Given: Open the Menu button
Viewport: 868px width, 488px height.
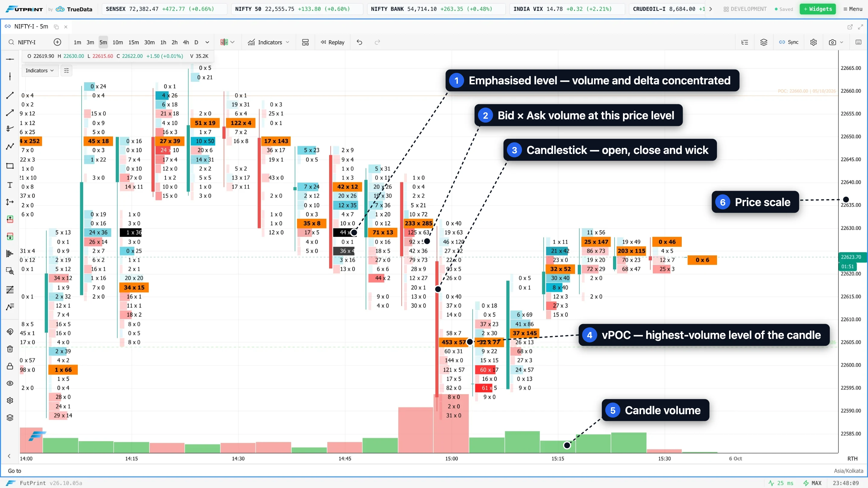Looking at the screenshot, I should (x=853, y=9).
